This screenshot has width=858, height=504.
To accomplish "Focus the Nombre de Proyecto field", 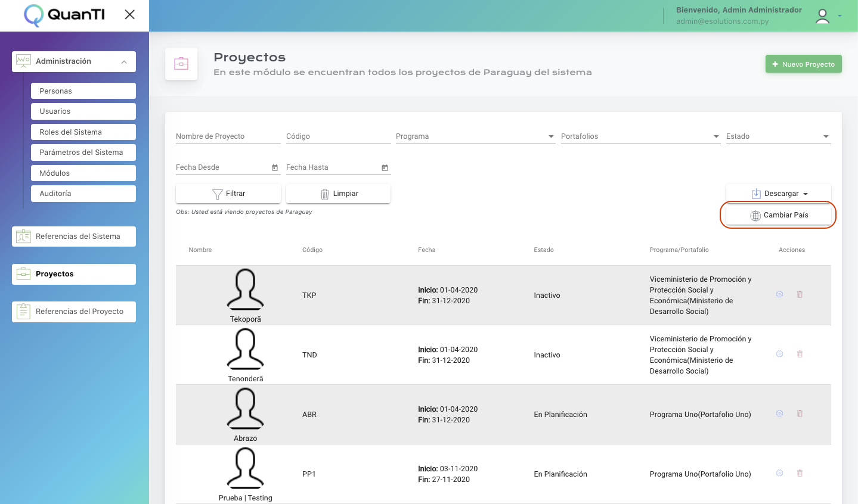I will (x=228, y=136).
